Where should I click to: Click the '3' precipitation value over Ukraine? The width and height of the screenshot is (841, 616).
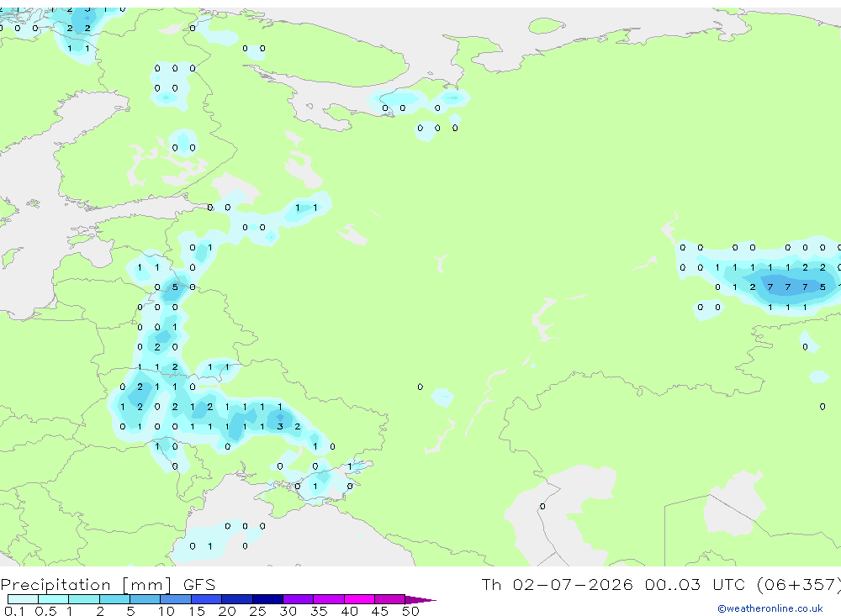point(280,427)
